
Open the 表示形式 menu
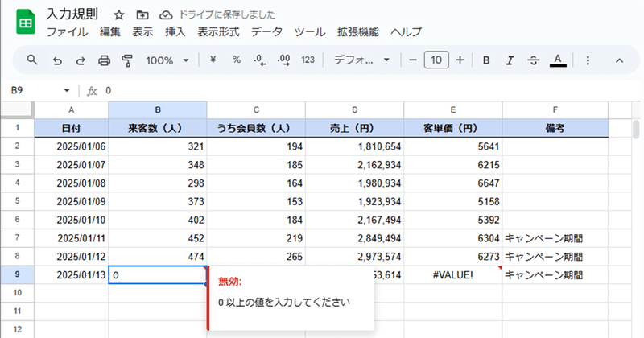(x=218, y=31)
